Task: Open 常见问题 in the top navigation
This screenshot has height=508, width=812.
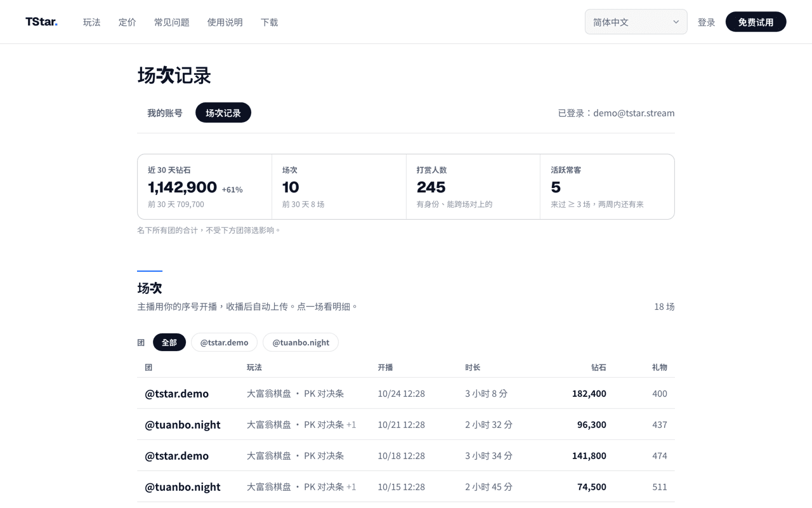Action: [x=172, y=22]
